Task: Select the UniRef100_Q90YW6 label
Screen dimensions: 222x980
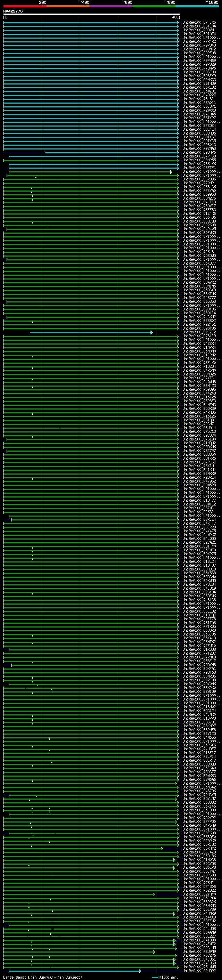Action: [x=199, y=309]
